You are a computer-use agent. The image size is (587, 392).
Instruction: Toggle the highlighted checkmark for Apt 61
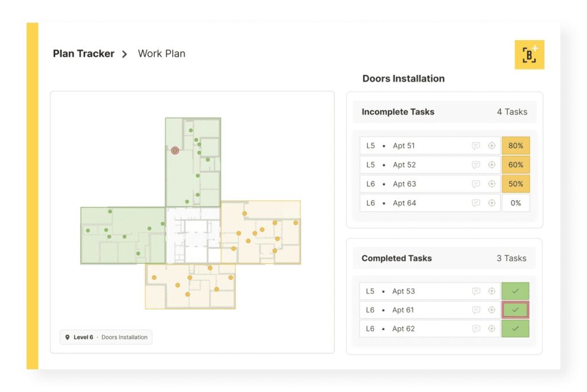click(x=515, y=310)
